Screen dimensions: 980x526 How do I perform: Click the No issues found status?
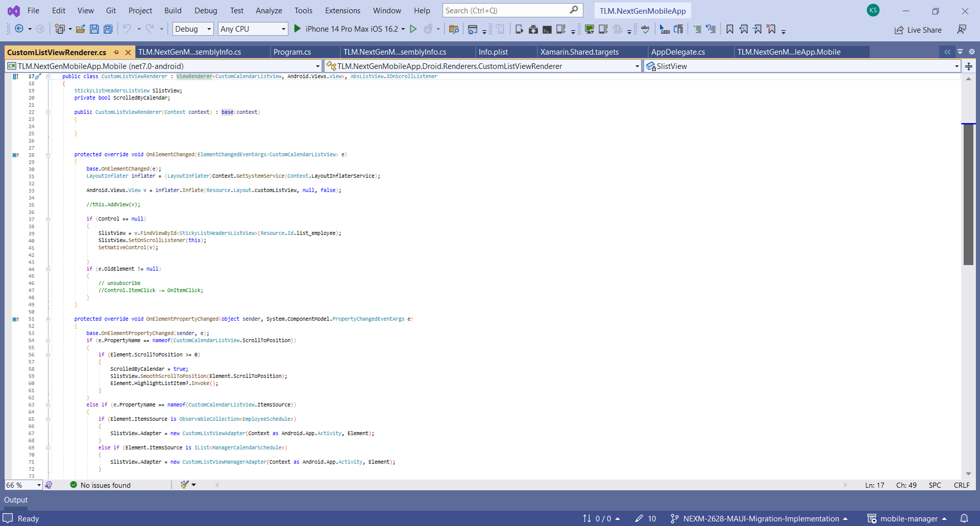pyautogui.click(x=105, y=485)
